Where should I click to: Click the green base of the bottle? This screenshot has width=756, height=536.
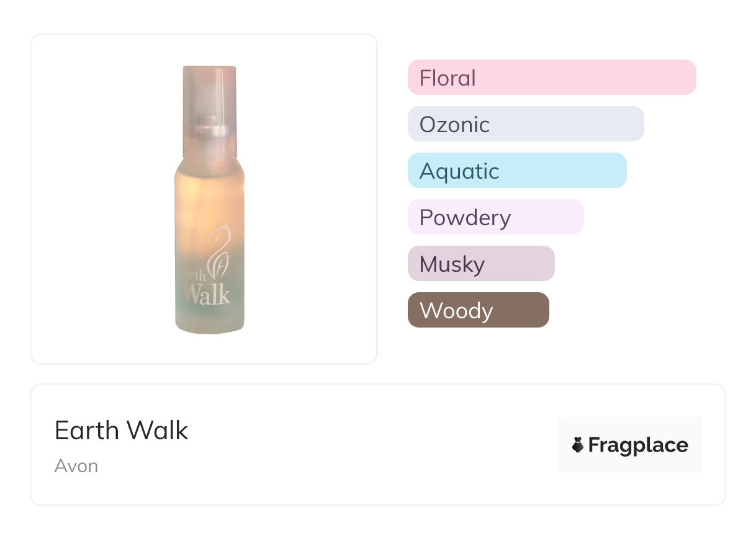[209, 319]
